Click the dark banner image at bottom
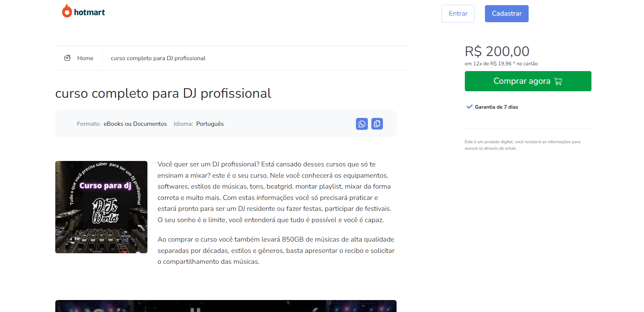 [x=226, y=306]
